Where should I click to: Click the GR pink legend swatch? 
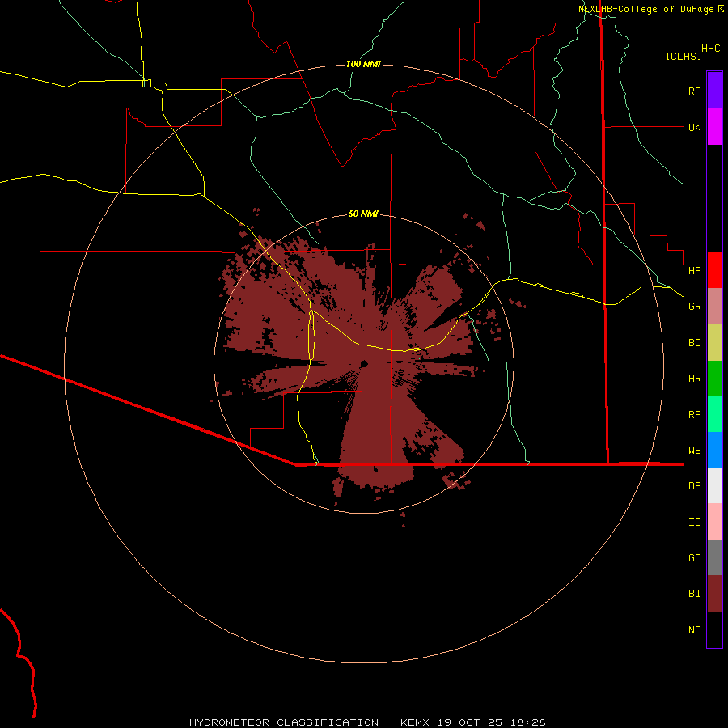(714, 307)
